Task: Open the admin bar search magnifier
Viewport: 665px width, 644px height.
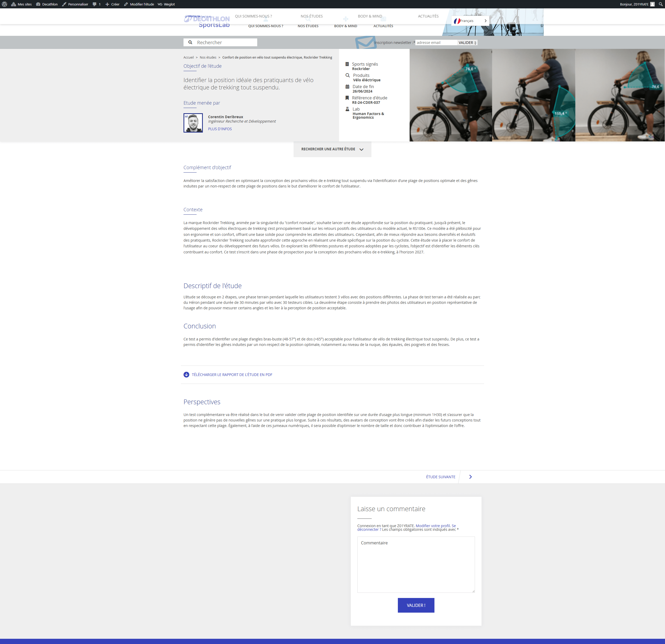Action: click(661, 4)
